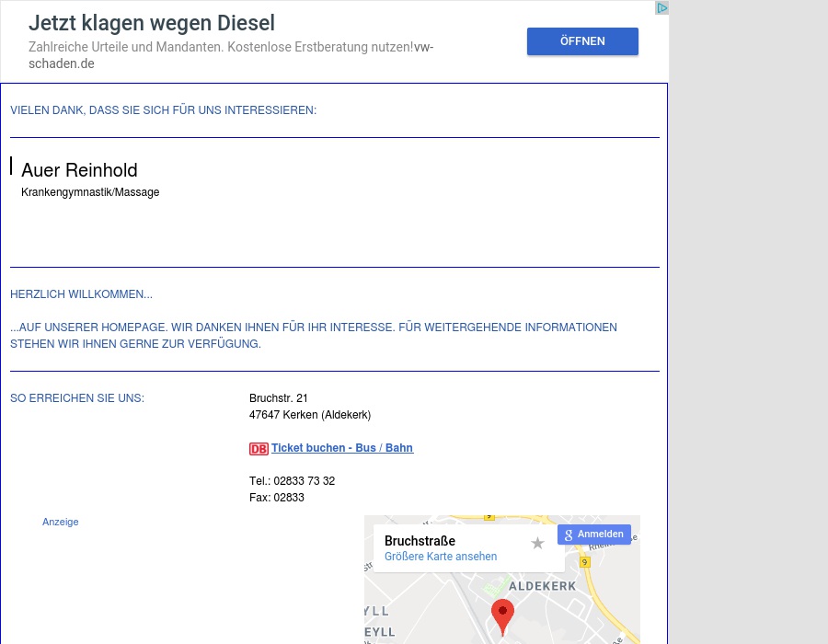
Task: Click the ad headline Jetzt klagen wegen Diesel
Action: tap(152, 24)
